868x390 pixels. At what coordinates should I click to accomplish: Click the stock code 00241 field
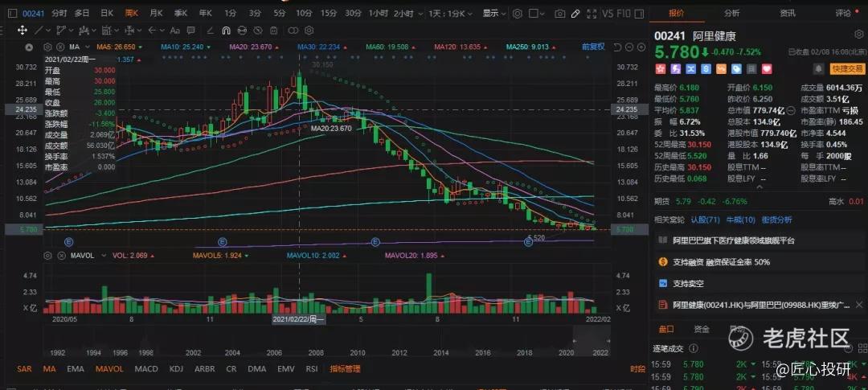[34, 14]
